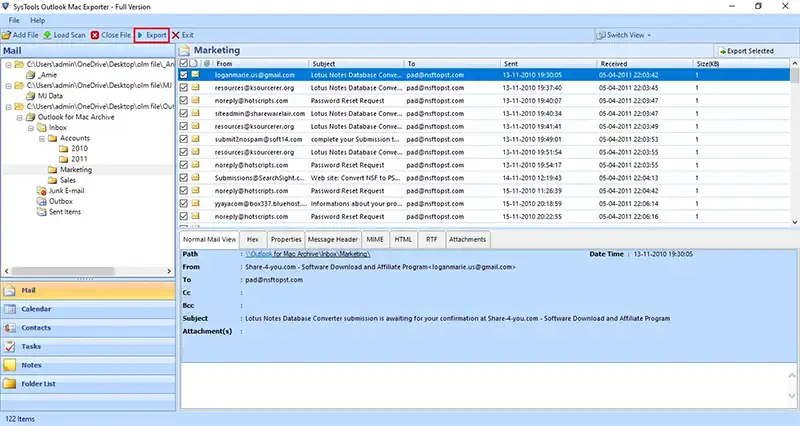Collapse the olm file\MJ tree node
Screen dimensions: 800x426
[8, 86]
